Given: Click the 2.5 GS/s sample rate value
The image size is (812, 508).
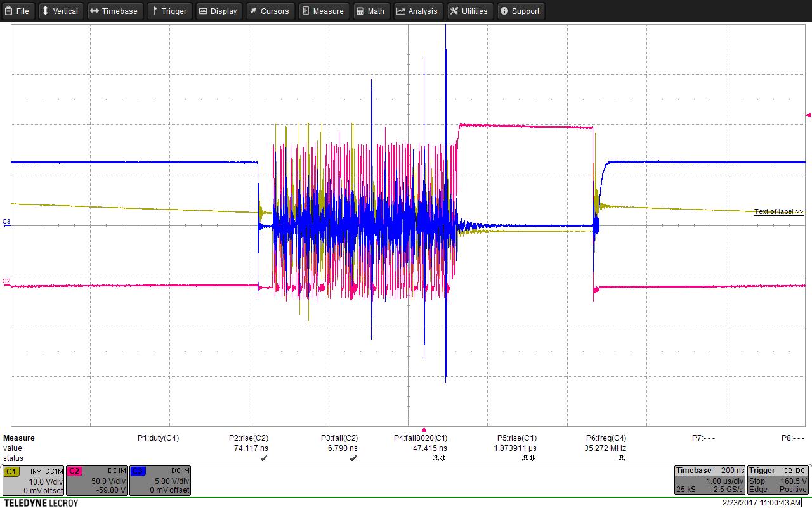Looking at the screenshot, I should 727,490.
